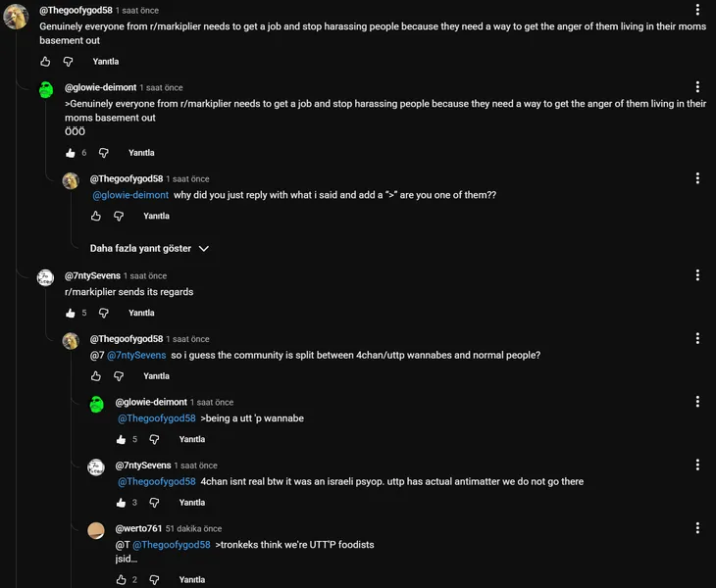Expand 'Daha fazla yanıt göster' replies
This screenshot has width=716, height=588.
click(149, 249)
